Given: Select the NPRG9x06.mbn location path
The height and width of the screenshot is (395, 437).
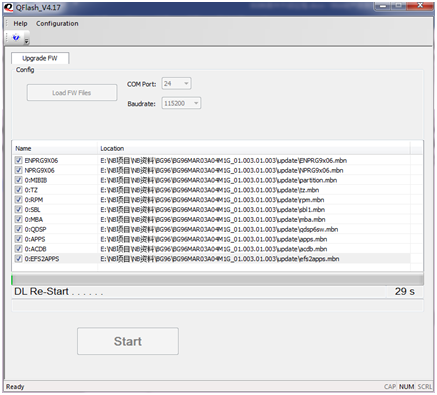Looking at the screenshot, I should 222,170.
